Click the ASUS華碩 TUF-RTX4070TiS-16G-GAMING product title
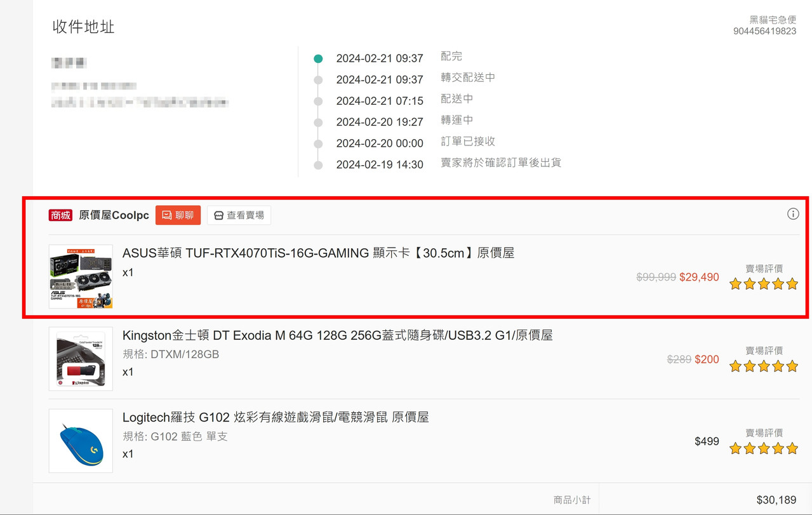The width and height of the screenshot is (812, 515). (318, 253)
